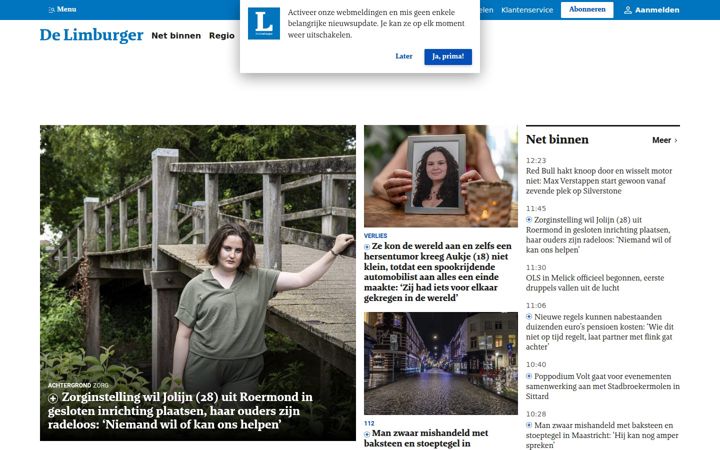Open Nieuwe regels nabestaanden pensioen article
Image resolution: width=720 pixels, height=450 pixels.
[x=600, y=332]
